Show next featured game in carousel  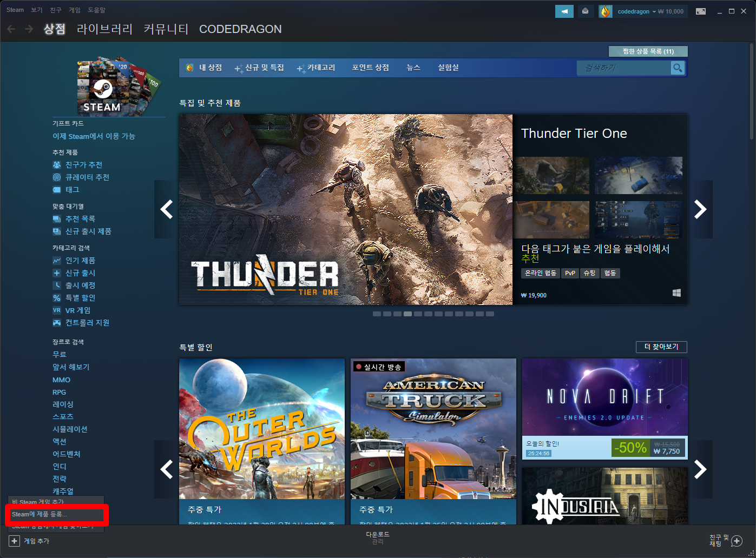[700, 209]
